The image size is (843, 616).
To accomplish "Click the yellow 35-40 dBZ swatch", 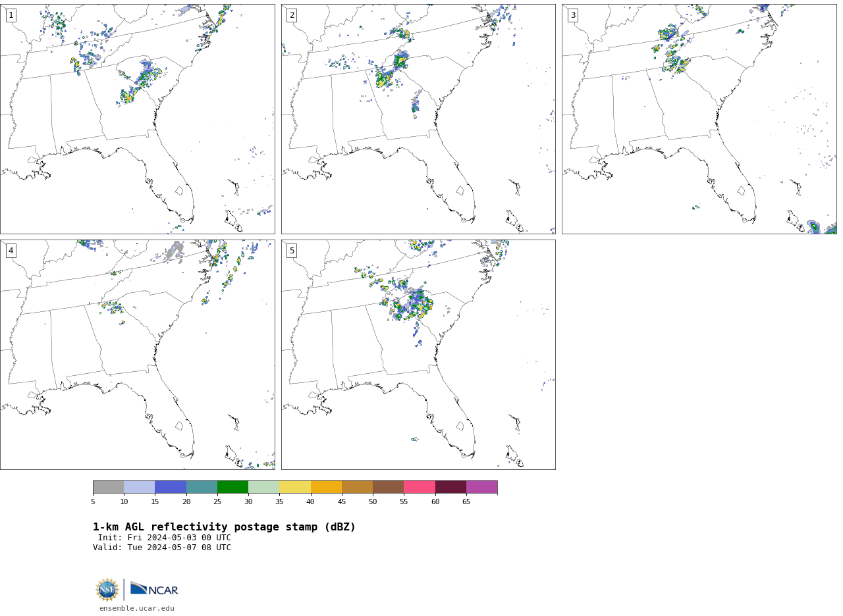I will click(295, 487).
